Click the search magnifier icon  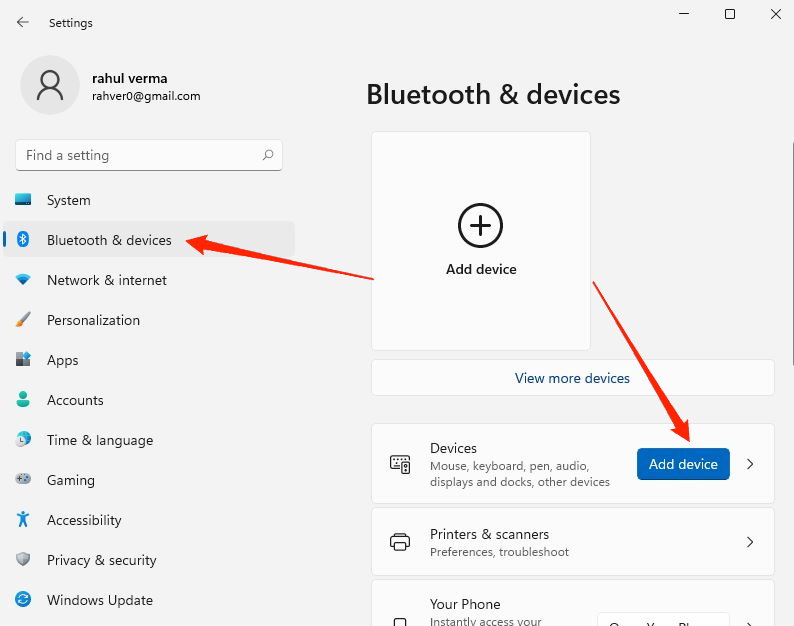[268, 155]
